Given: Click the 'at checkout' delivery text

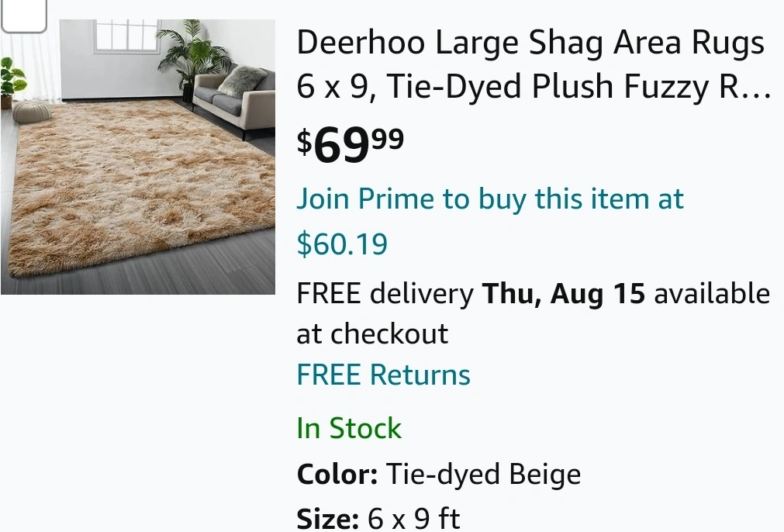Looking at the screenshot, I should click(x=372, y=334).
